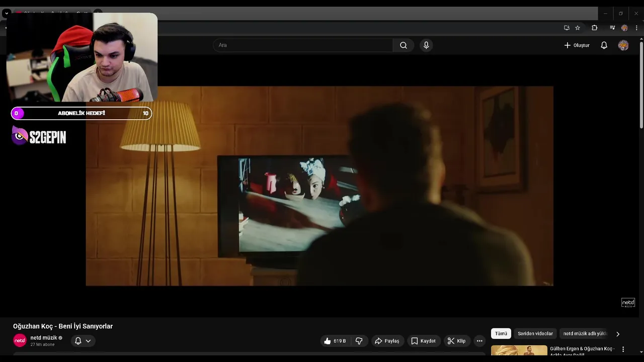Click the install app icon in address bar
Viewport: 644px width, 362px height.
567,28
